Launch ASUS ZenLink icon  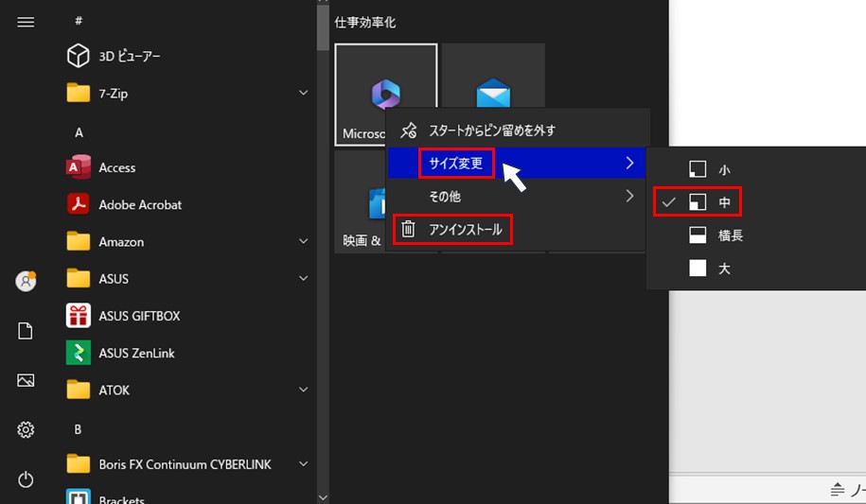click(78, 353)
